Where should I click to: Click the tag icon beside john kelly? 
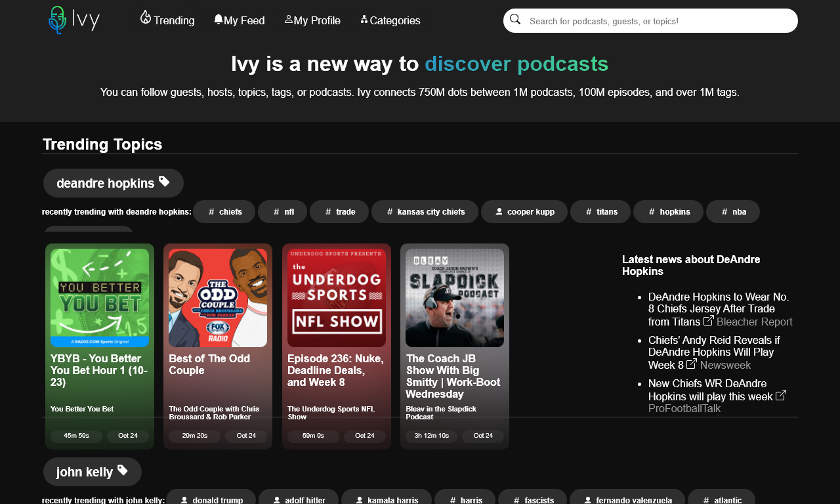click(123, 471)
